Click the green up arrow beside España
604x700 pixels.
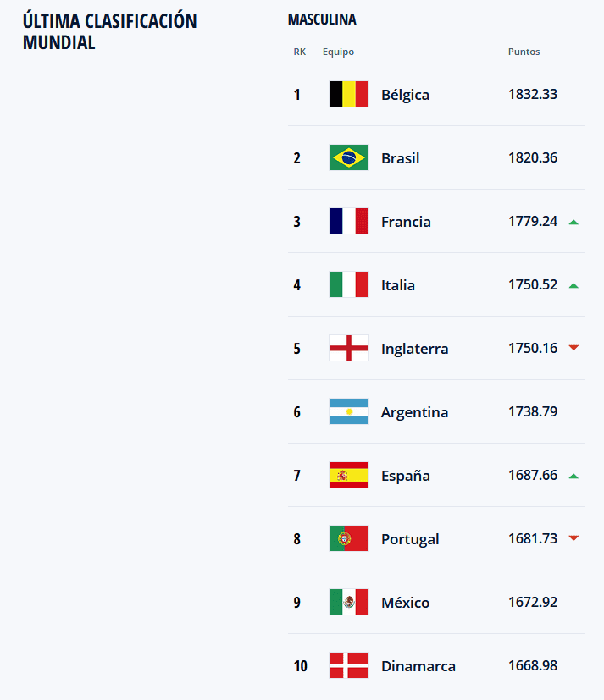(574, 476)
